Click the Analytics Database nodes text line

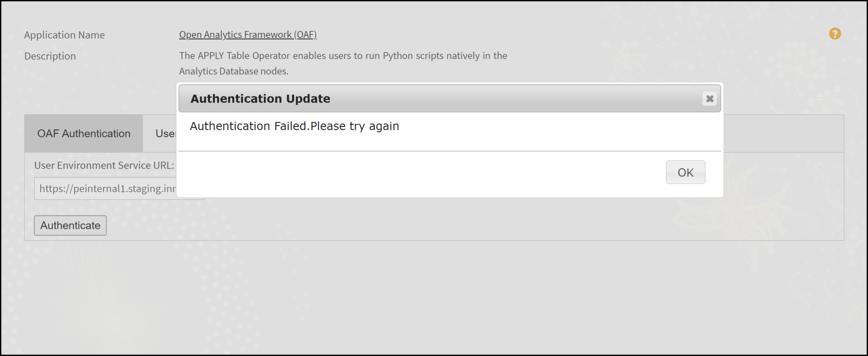(234, 71)
